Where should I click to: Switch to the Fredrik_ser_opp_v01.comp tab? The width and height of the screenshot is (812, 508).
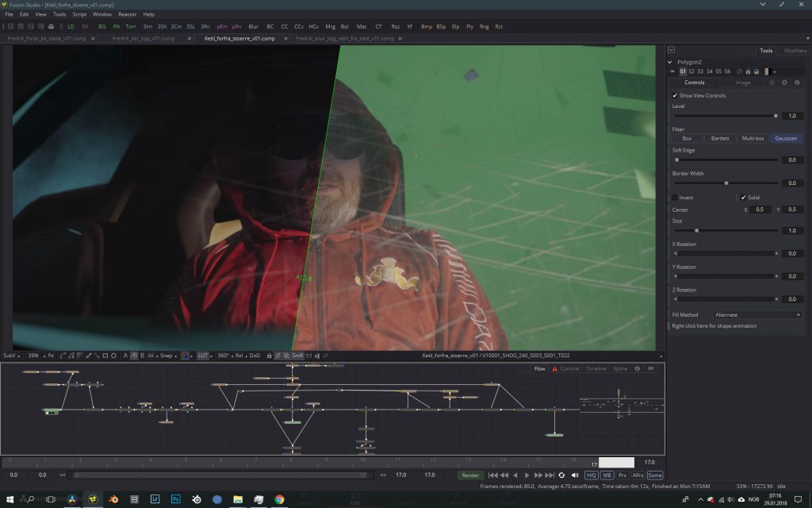(x=143, y=38)
